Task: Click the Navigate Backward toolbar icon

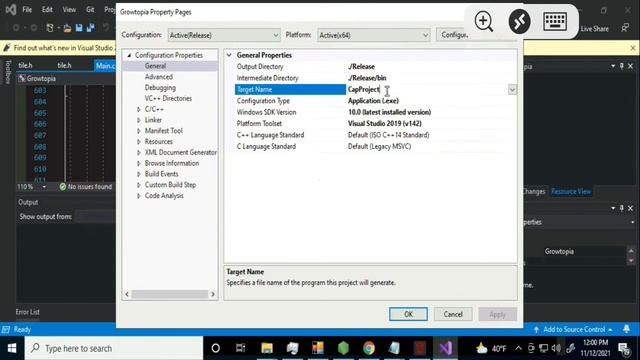Action: [x=16, y=28]
